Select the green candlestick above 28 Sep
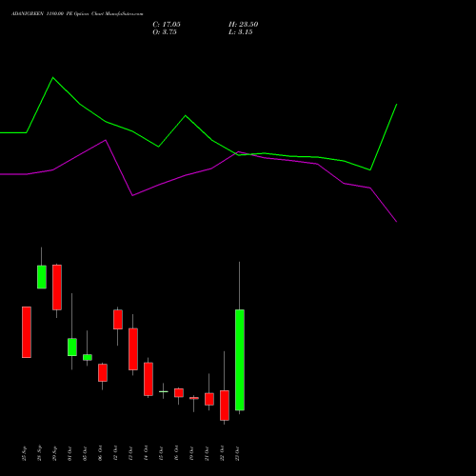Screen dimensions: 476x476 [x=42, y=277]
